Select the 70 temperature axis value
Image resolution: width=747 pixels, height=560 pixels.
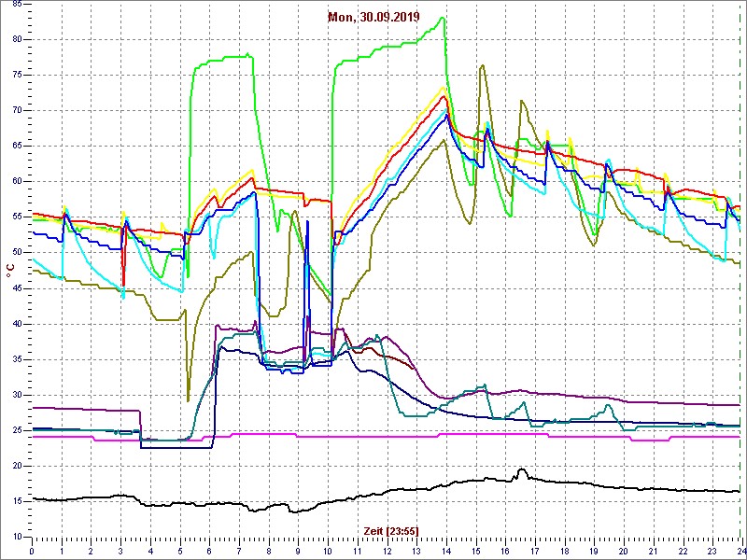click(16, 111)
